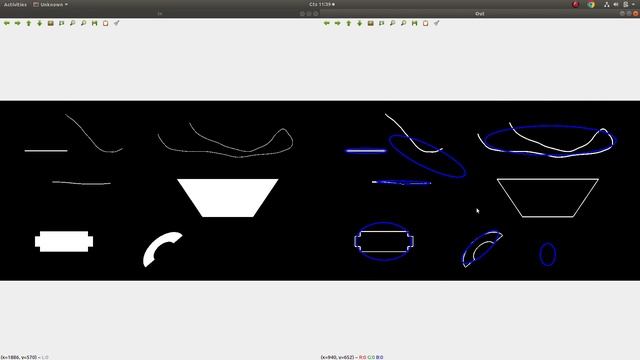Image resolution: width=640 pixels, height=360 pixels.
Task: Click the trapezoid outline in Out image
Action: [548, 198]
